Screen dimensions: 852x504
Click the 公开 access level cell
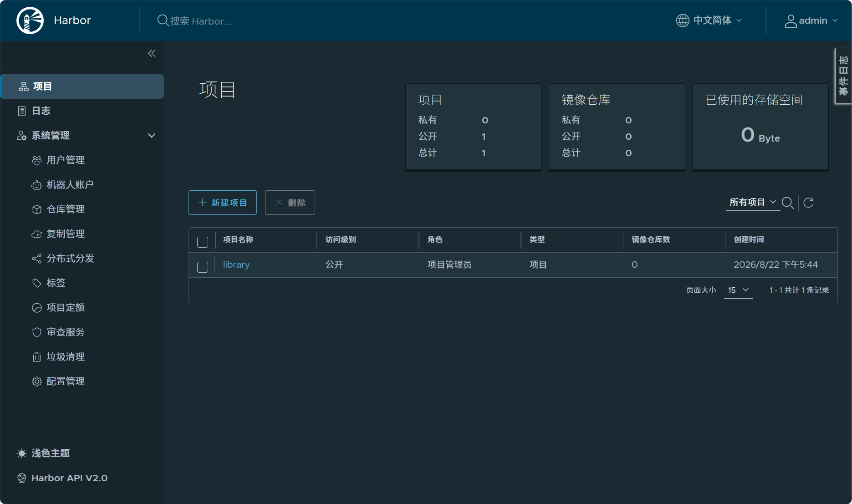[x=334, y=265]
